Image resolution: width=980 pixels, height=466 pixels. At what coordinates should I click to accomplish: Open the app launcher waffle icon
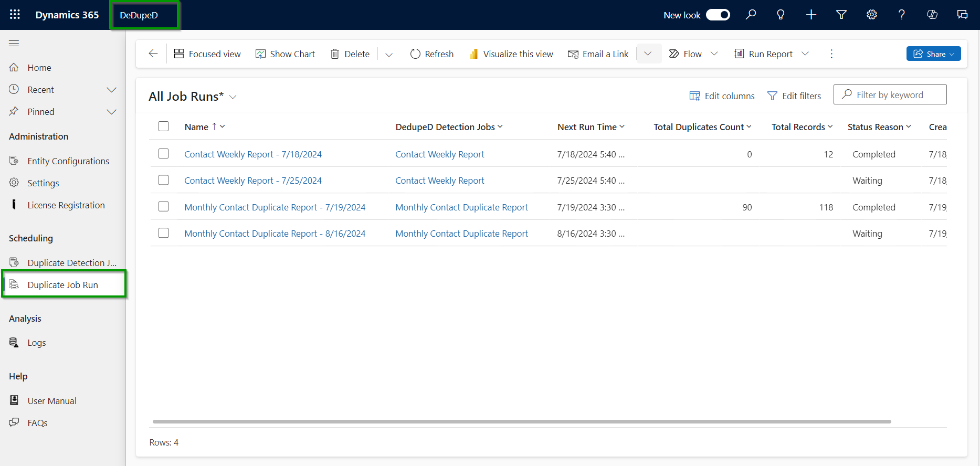tap(15, 15)
